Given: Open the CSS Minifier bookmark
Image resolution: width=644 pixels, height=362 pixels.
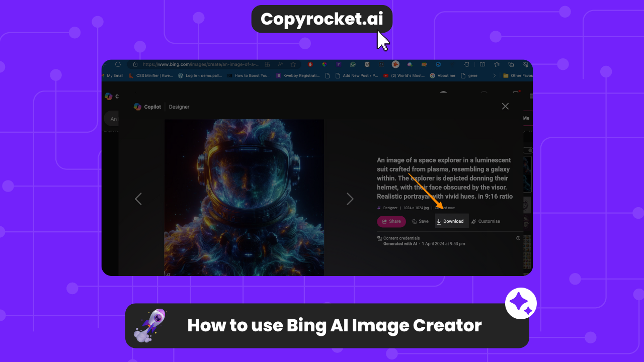Looking at the screenshot, I should (151, 76).
